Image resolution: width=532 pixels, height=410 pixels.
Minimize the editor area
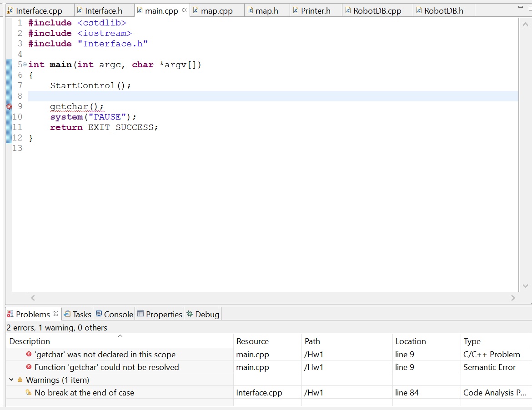521,7
